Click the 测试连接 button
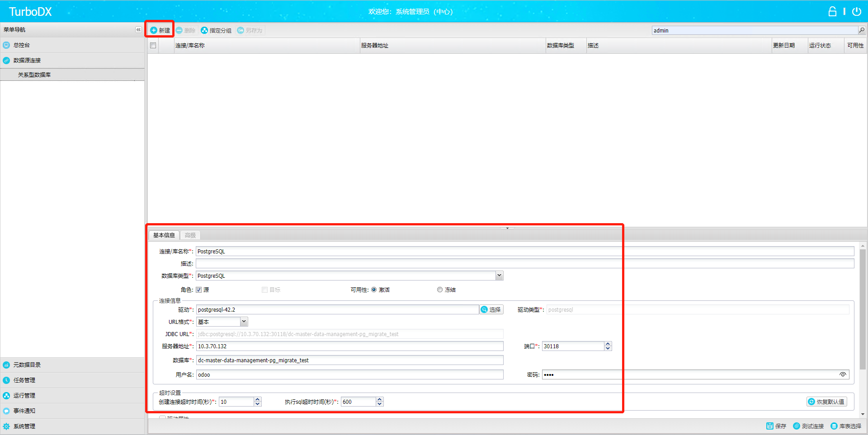Image resolution: width=868 pixels, height=435 pixels. pyautogui.click(x=808, y=426)
